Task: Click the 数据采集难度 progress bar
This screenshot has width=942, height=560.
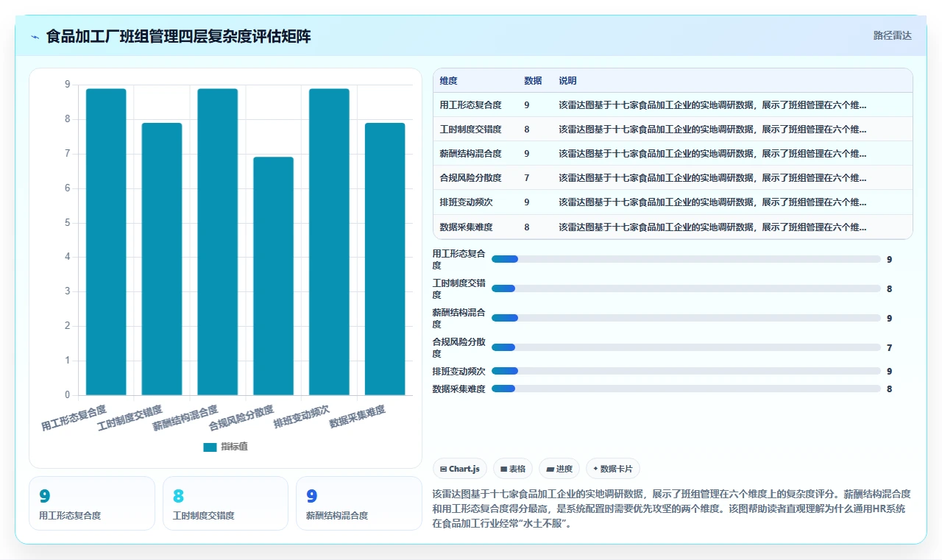Action: click(x=686, y=389)
